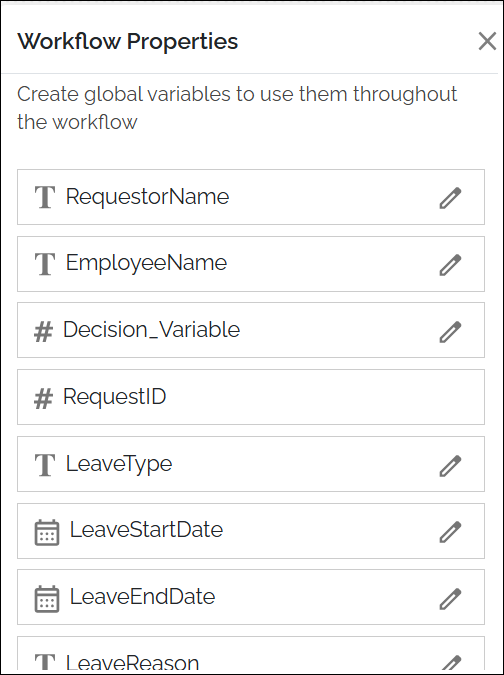Click pencil icon for EmployeeName
This screenshot has height=675, width=504.
coord(450,265)
